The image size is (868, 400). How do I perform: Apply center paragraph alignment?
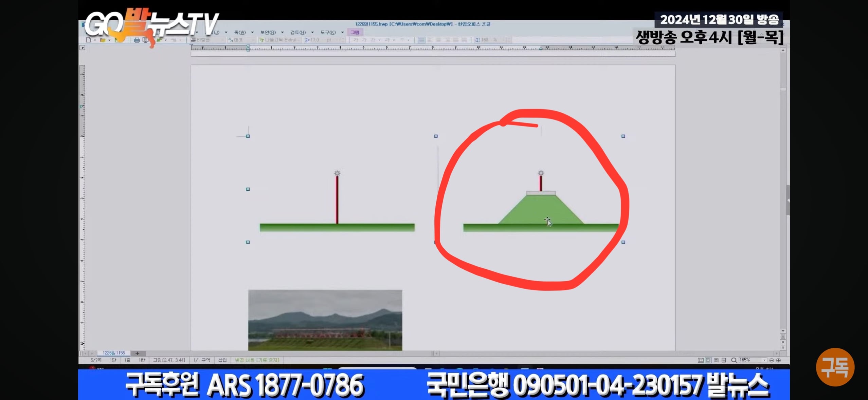click(x=439, y=40)
